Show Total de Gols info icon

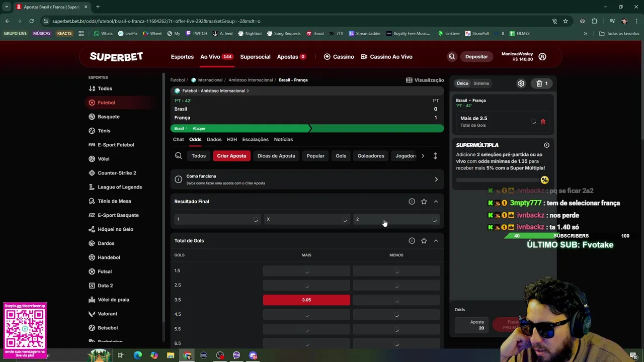pos(412,241)
